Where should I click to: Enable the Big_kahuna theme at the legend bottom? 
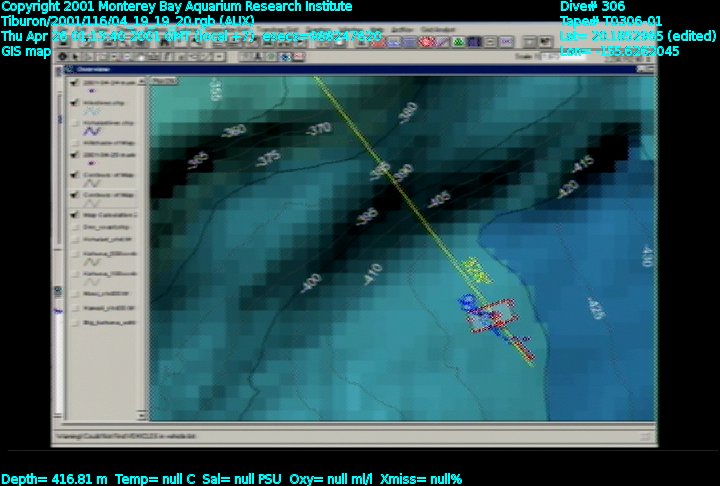[x=77, y=325]
